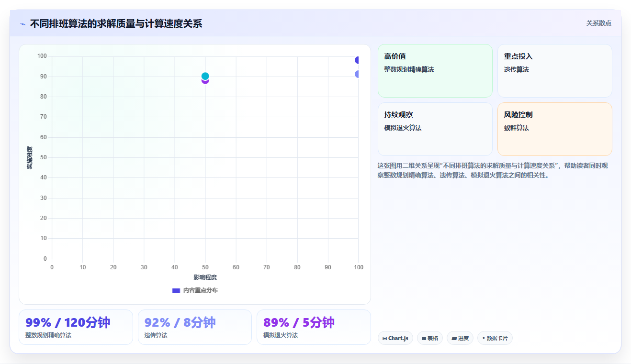Click the Chart.js tag icon

pyautogui.click(x=385, y=338)
